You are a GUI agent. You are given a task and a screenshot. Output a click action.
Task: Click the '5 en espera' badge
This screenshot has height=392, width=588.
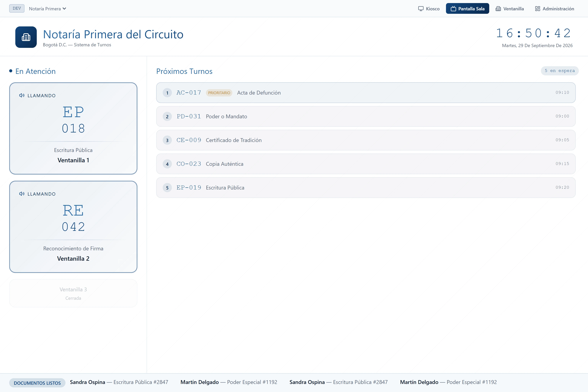click(560, 71)
